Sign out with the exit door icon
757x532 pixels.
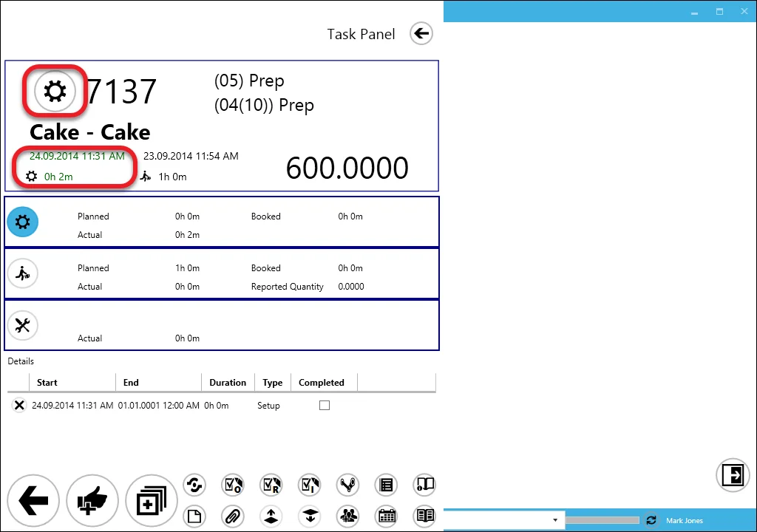click(733, 475)
